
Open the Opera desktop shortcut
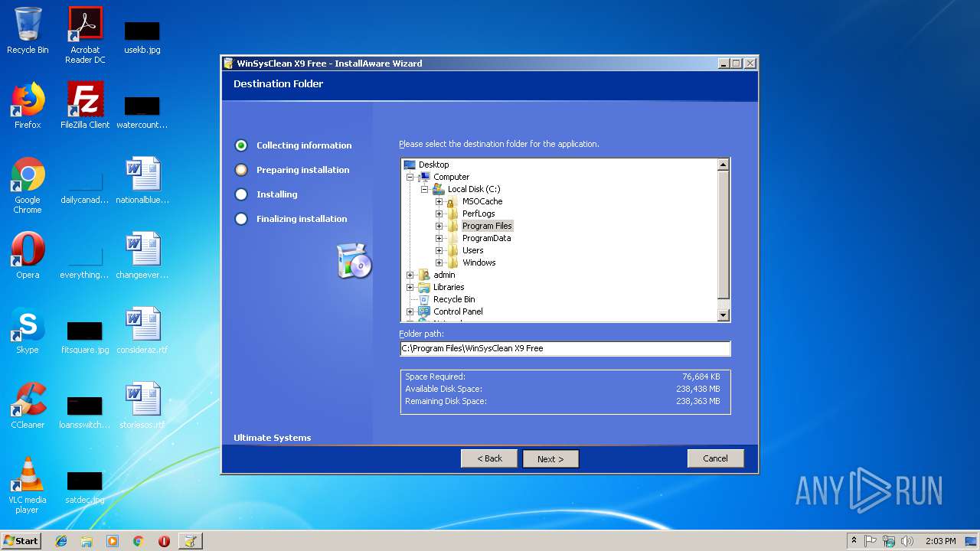pyautogui.click(x=28, y=256)
